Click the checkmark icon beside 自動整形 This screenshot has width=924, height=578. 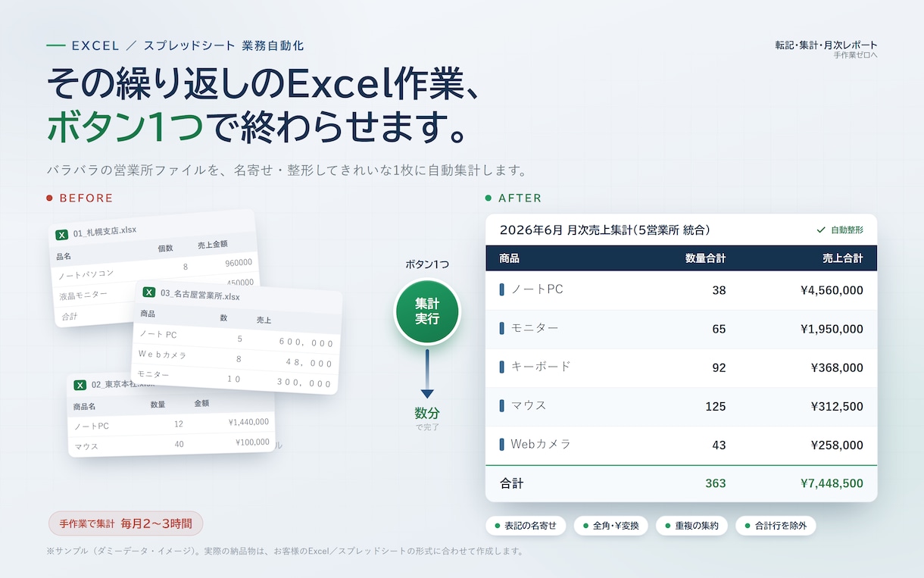tap(821, 230)
